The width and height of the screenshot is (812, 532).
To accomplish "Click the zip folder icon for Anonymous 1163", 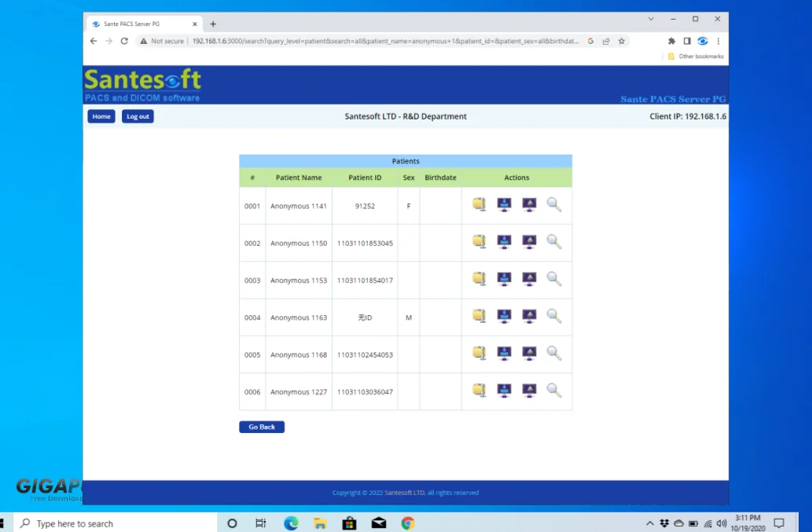I will tap(479, 316).
